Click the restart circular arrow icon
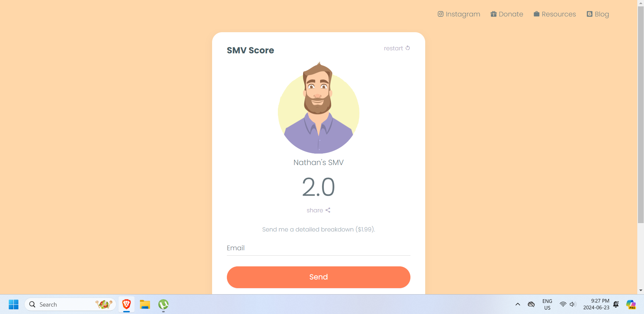The image size is (644, 314). point(408,48)
